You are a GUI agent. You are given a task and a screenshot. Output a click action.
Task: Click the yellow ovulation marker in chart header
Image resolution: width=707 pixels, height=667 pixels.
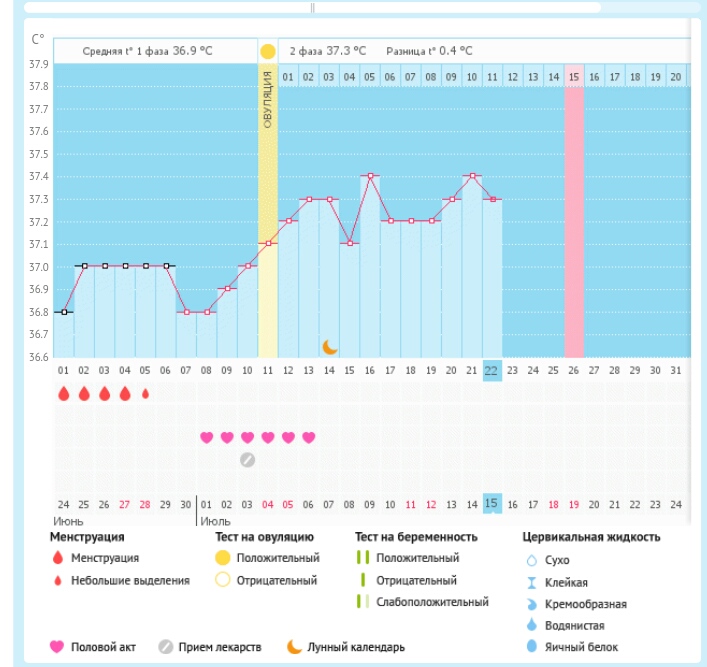click(267, 51)
